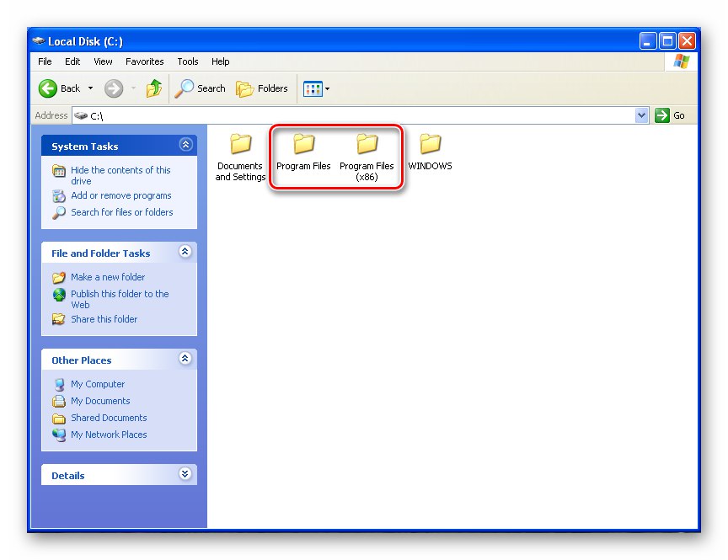Open the Views icon menu
Viewport: 728px width, 560px height.
pyautogui.click(x=316, y=88)
